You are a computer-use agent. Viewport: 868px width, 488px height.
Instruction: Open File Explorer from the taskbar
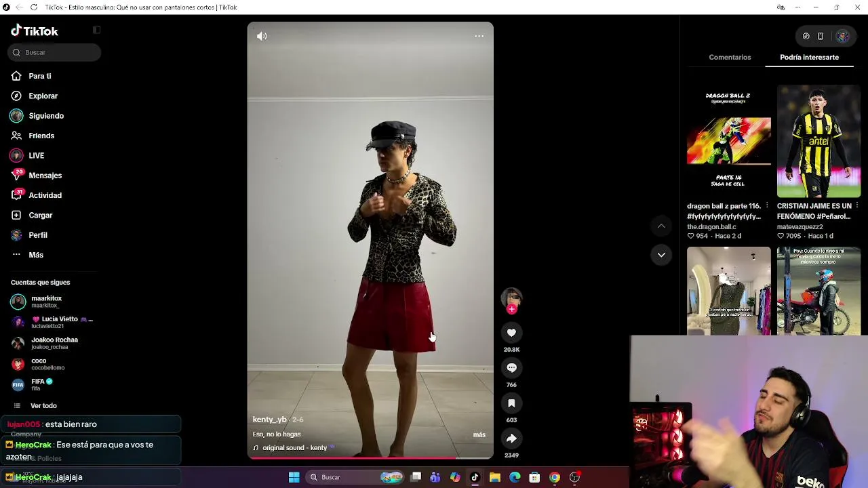(x=495, y=477)
